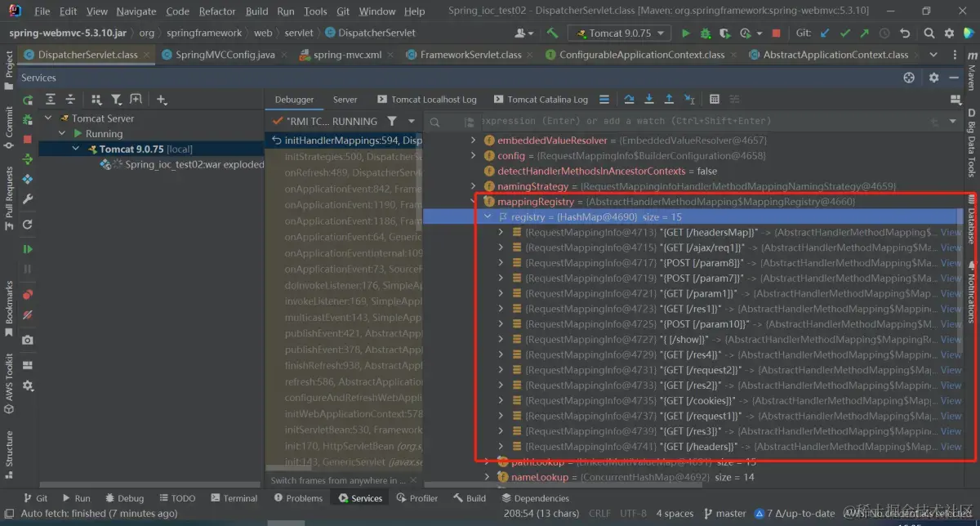
Task: Switch to FrameworkServlet.class editor tab
Action: tap(470, 55)
